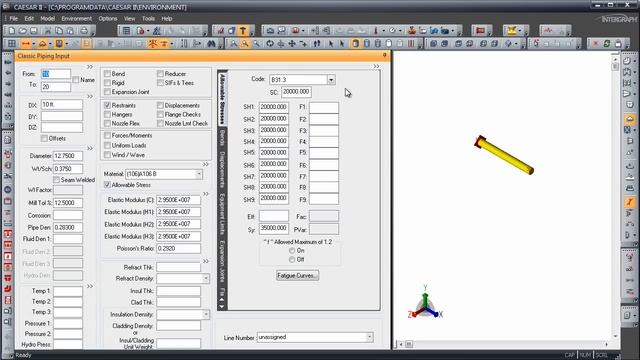The height and width of the screenshot is (360, 640).
Task: Open the Options menu
Action: tap(108, 18)
